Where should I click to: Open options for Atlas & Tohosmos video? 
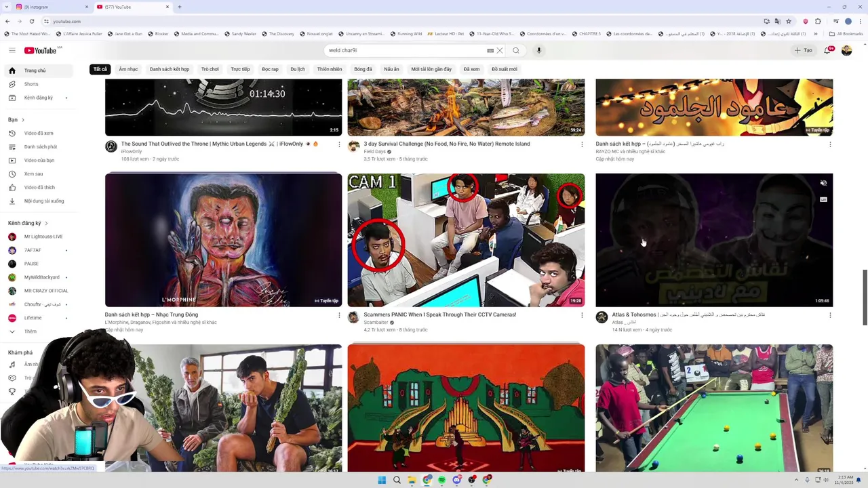pyautogui.click(x=830, y=315)
